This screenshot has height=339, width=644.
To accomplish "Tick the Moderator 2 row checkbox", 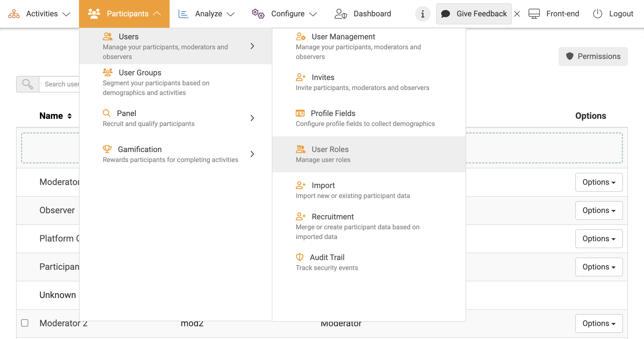I will [x=25, y=323].
